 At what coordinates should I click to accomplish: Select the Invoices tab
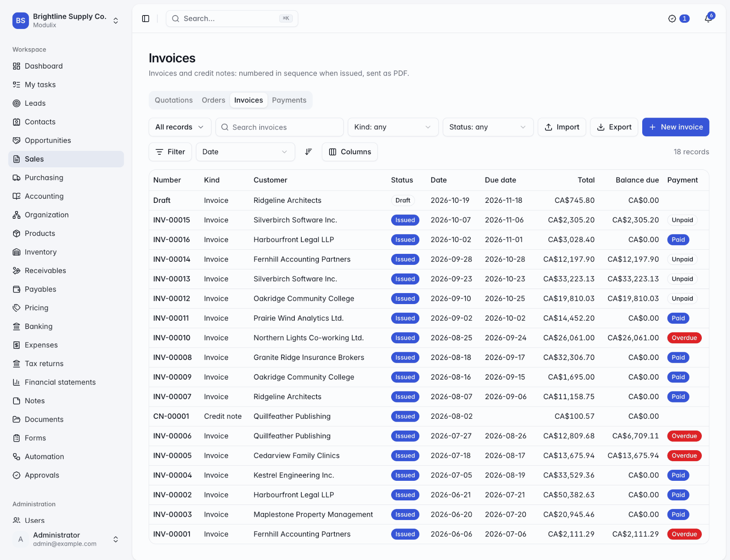249,100
